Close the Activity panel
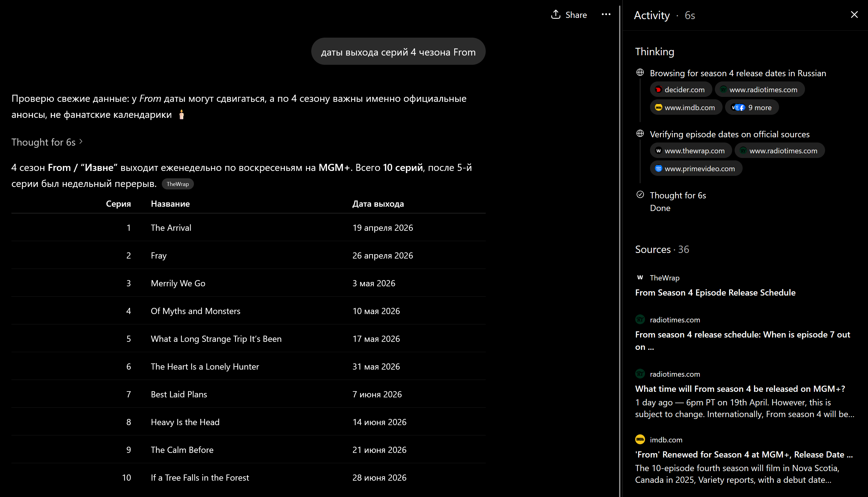Screen dimensions: 868x497 click(854, 15)
